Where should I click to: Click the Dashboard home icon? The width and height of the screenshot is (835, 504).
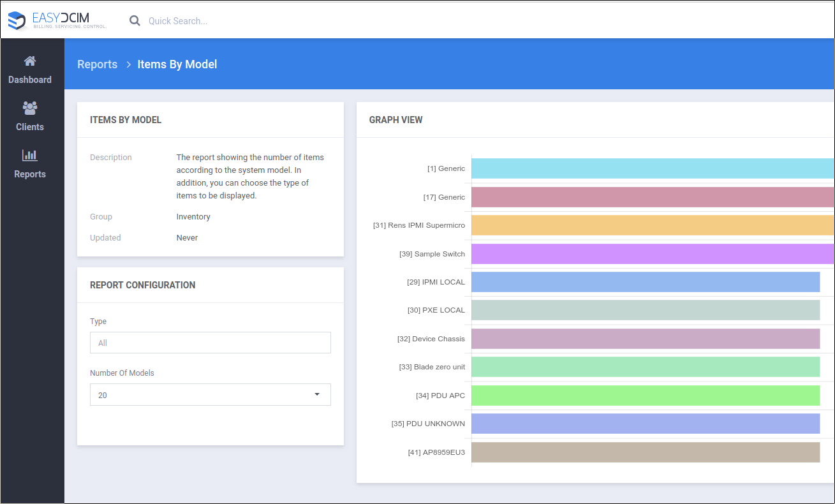point(30,61)
